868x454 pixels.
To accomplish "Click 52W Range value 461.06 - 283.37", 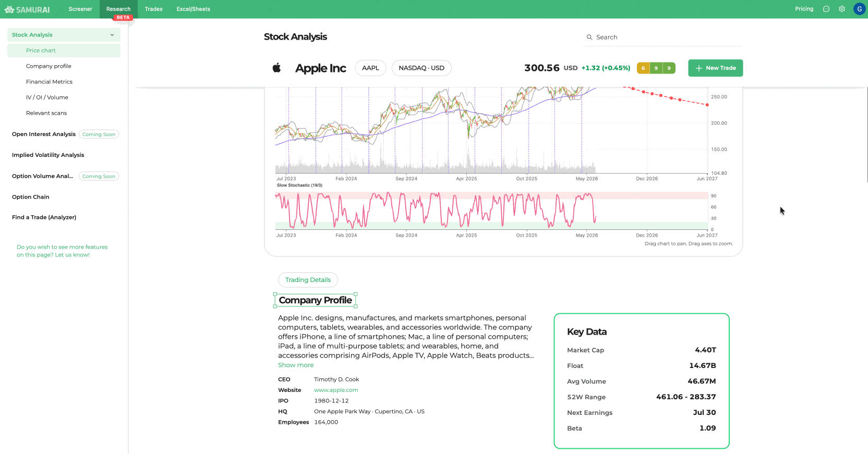I will point(686,397).
